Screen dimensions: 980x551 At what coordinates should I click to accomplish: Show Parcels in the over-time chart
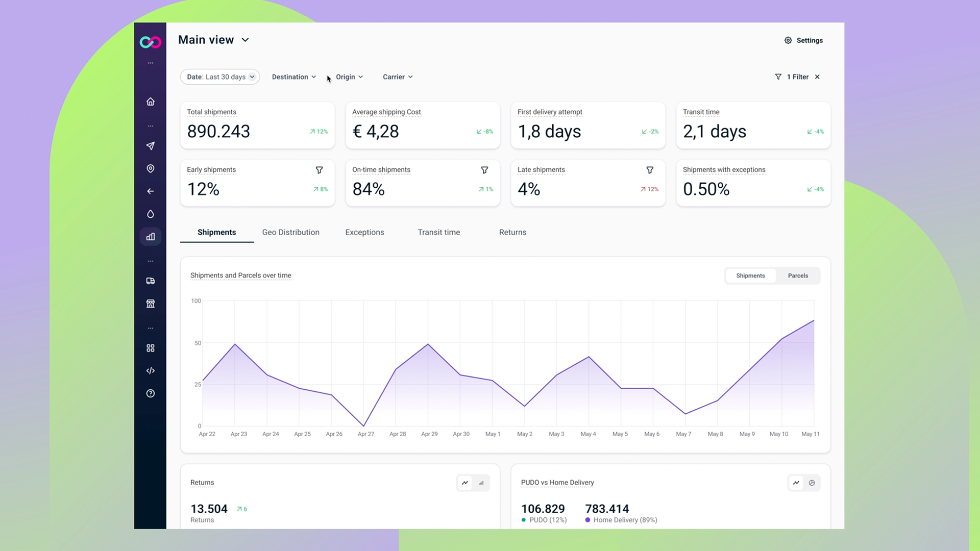(x=798, y=275)
